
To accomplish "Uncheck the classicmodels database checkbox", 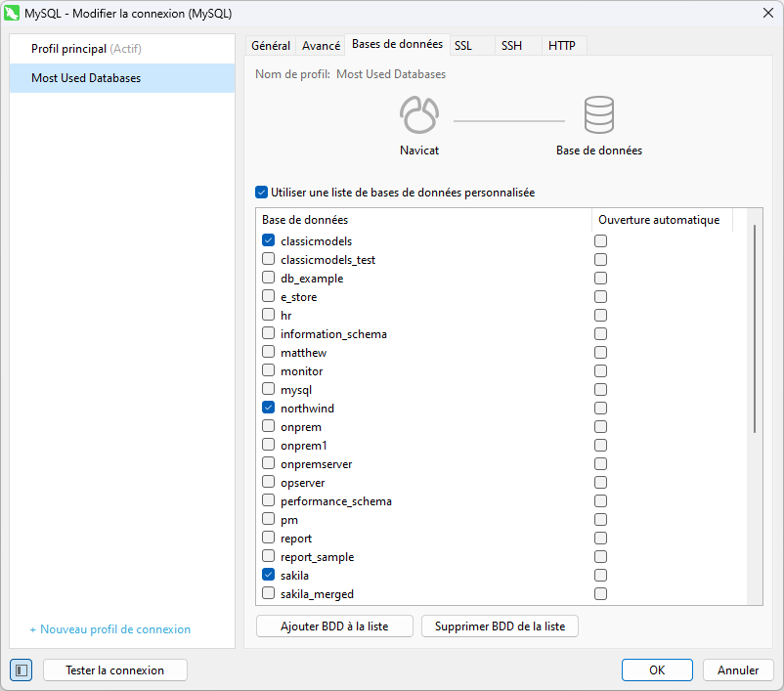I will coord(269,240).
